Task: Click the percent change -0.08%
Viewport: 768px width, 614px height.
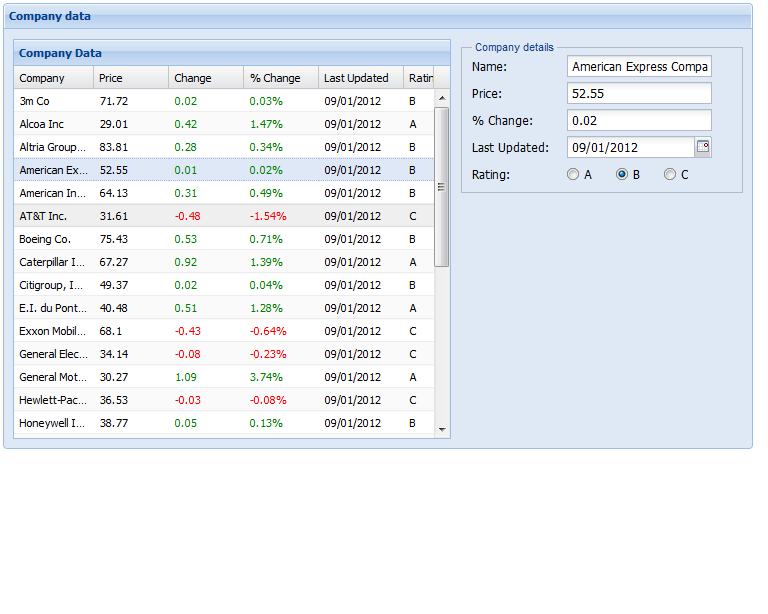Action: tap(268, 400)
